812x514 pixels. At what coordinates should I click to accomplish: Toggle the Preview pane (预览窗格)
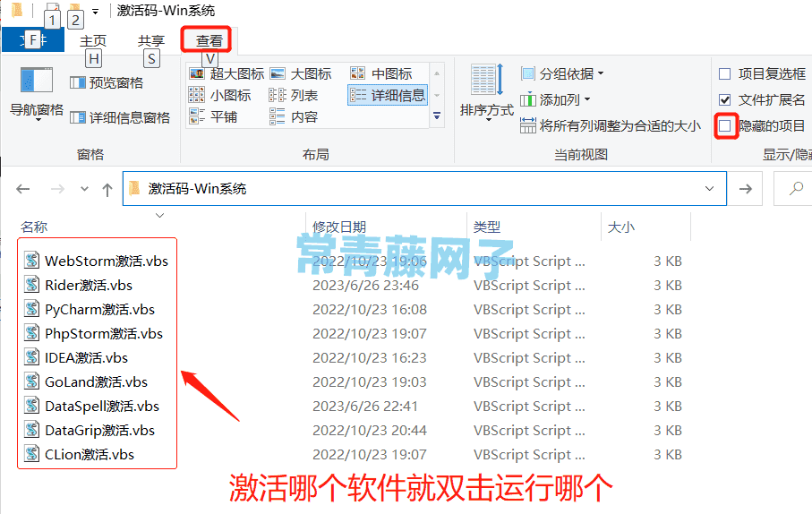107,82
